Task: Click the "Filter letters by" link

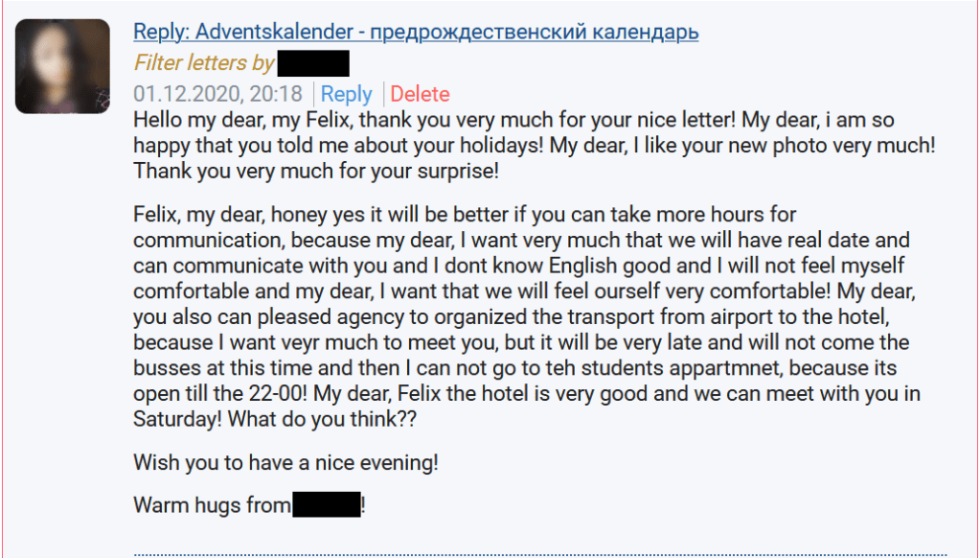Action: 204,63
